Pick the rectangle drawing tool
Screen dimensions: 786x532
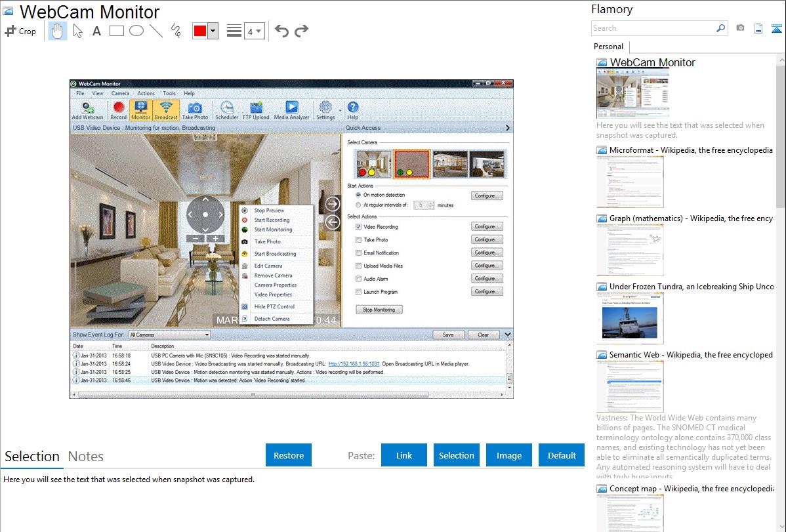[116, 31]
